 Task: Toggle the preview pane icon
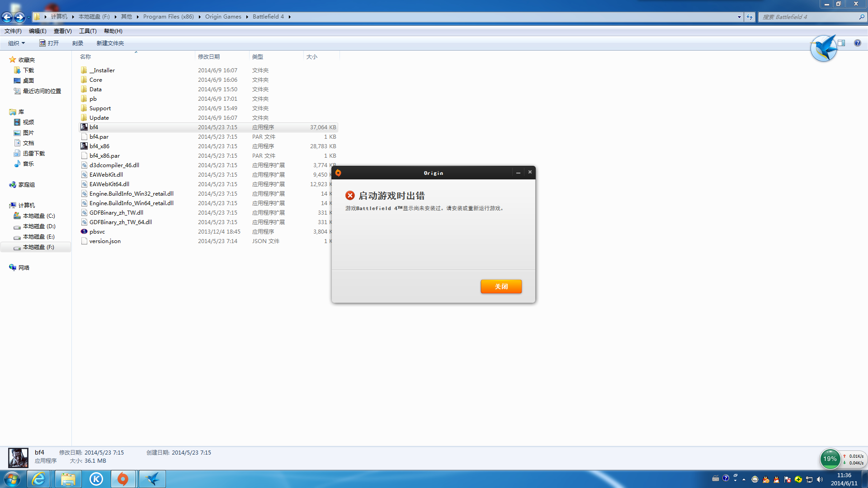point(841,43)
